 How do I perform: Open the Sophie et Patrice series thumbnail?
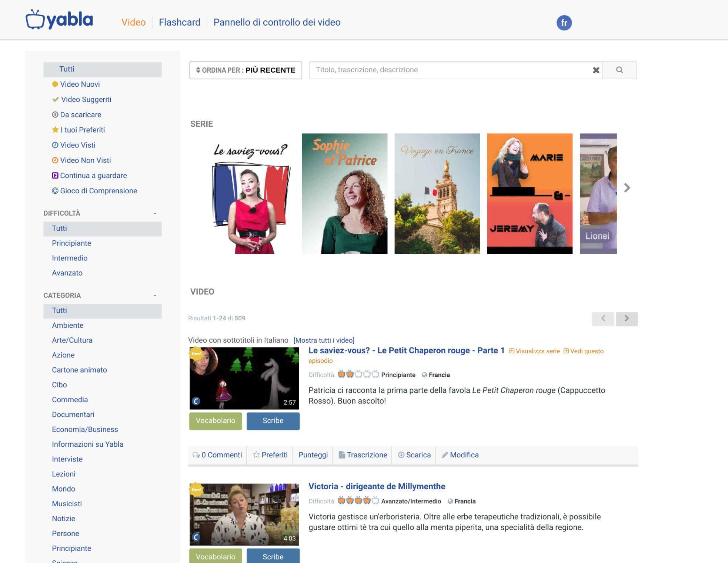[344, 193]
